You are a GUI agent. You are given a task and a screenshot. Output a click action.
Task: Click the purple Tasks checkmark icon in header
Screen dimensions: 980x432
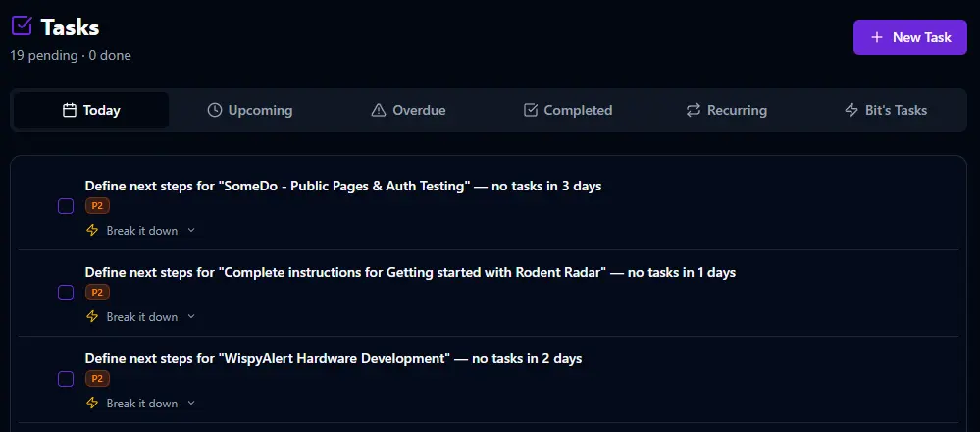pyautogui.click(x=22, y=27)
